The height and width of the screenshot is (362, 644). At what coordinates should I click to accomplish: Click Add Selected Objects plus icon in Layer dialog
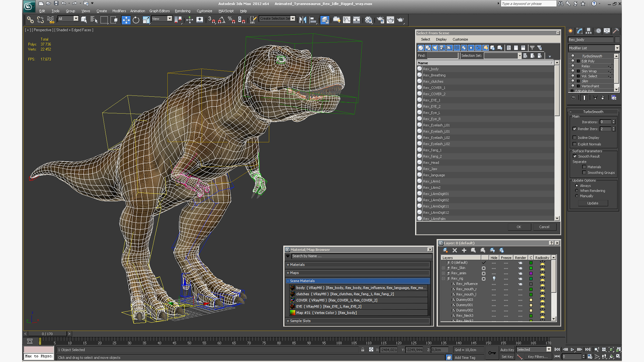[x=464, y=250]
